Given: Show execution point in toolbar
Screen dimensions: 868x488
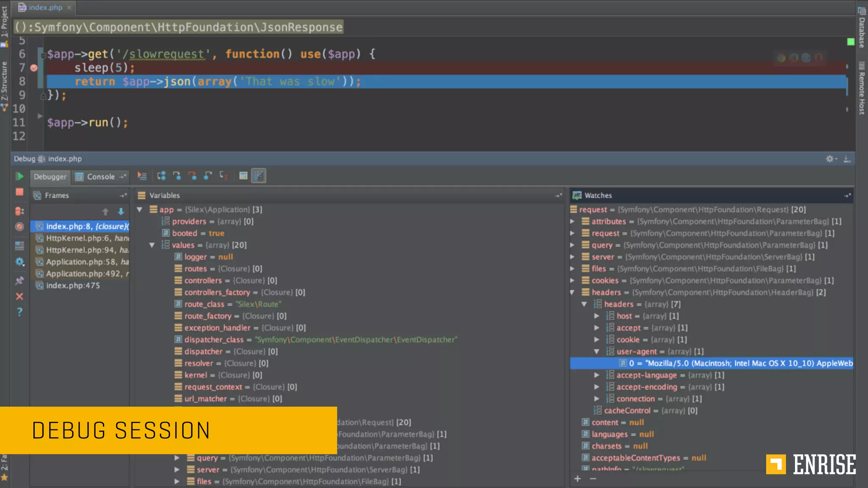Looking at the screenshot, I should click(x=142, y=176).
